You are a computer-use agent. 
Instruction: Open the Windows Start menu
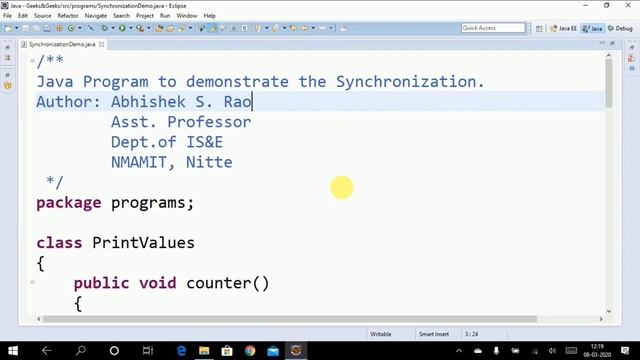pyautogui.click(x=13, y=351)
